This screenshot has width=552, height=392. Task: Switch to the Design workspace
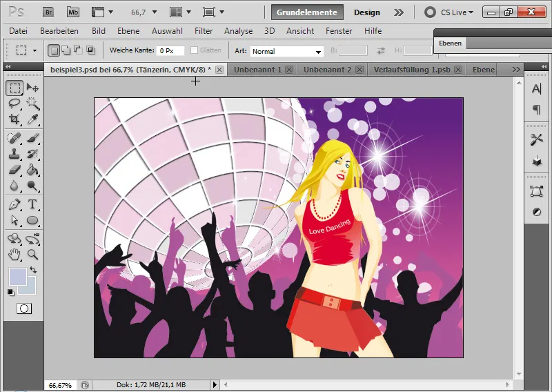(367, 12)
